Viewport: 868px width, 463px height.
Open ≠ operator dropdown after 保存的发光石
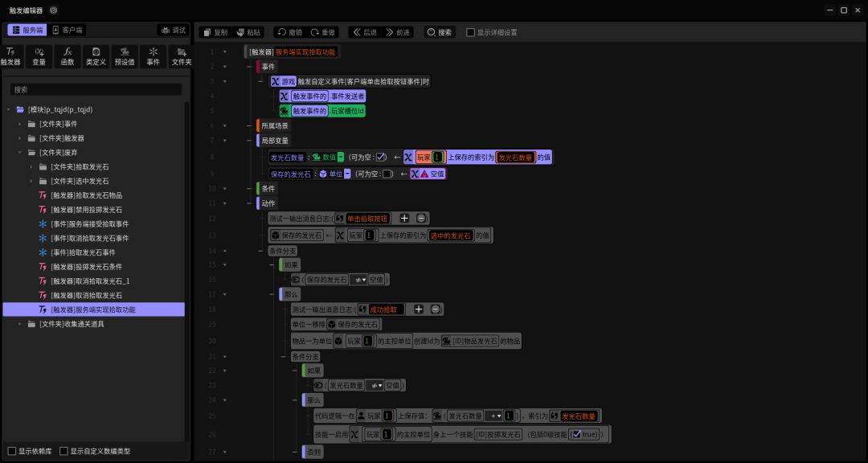(x=359, y=280)
